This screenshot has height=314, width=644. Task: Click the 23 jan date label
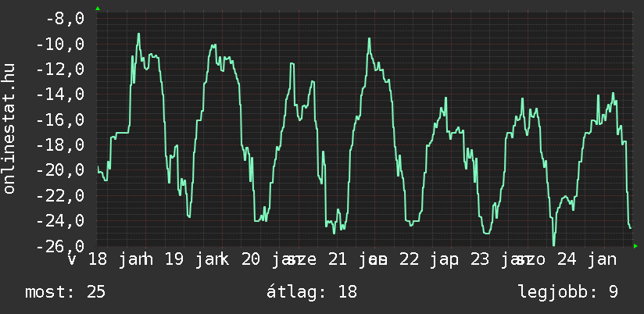tap(501, 259)
